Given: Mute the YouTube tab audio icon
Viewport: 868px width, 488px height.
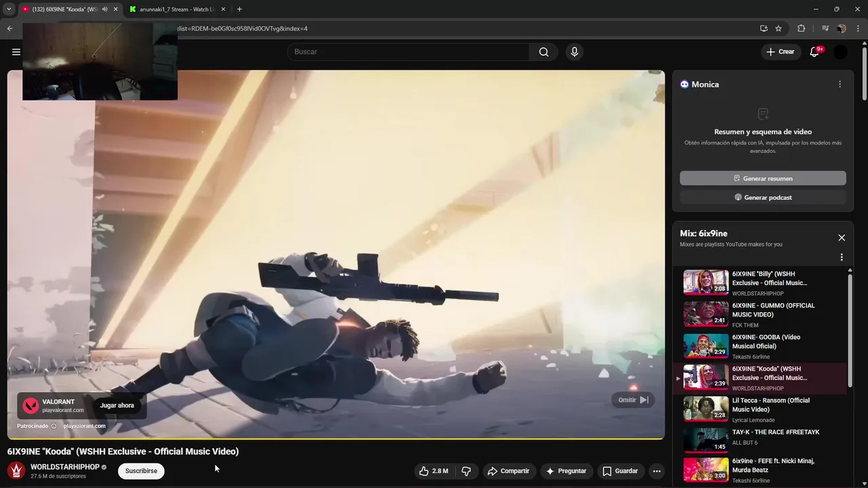Looking at the screenshot, I should point(104,9).
